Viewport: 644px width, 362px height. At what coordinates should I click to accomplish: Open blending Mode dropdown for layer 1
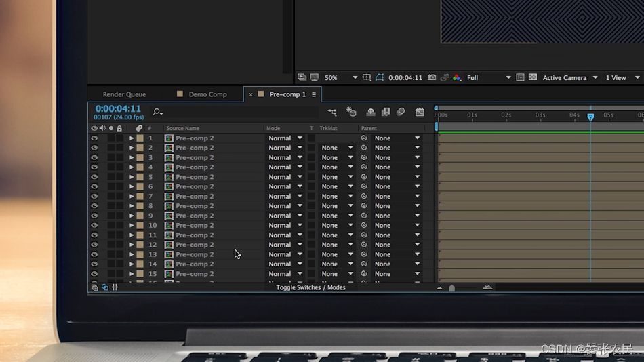point(285,138)
